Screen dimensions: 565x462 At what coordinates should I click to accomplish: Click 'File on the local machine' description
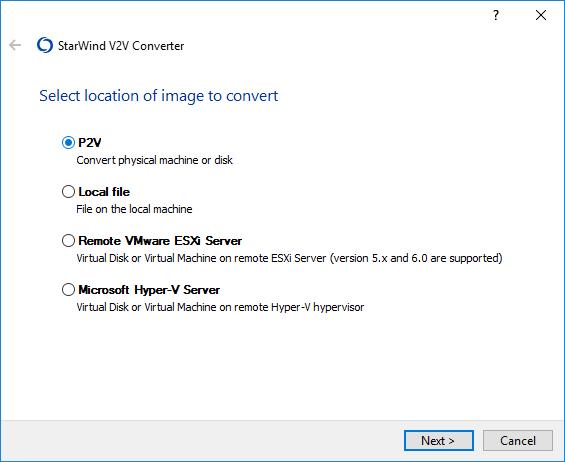[134, 209]
